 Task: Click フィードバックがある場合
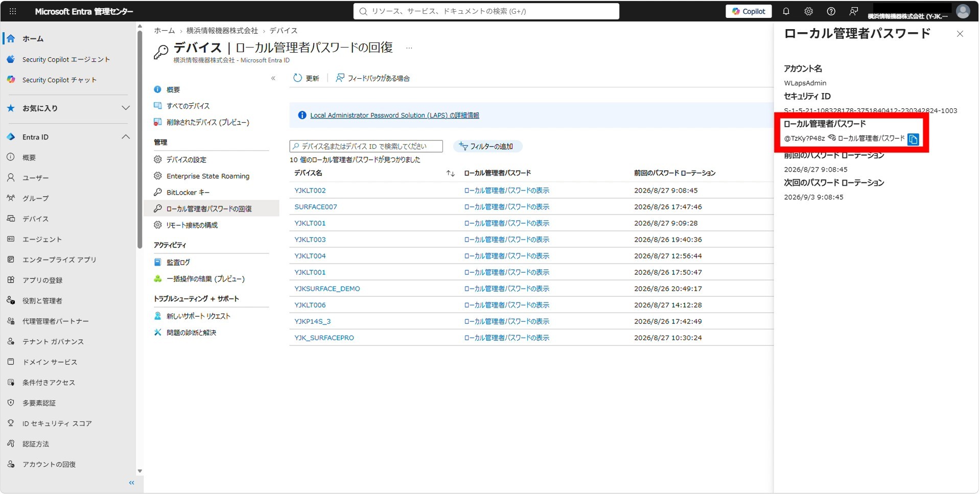[x=373, y=78]
